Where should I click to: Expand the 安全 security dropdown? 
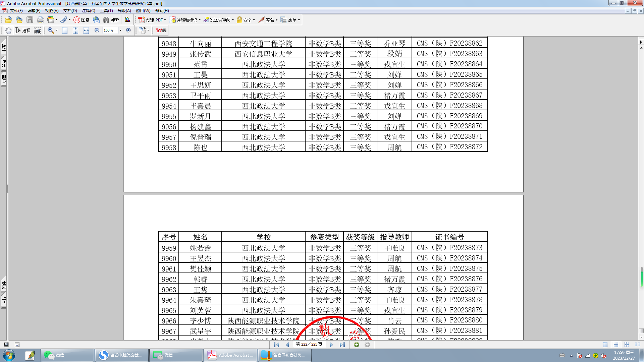click(254, 20)
